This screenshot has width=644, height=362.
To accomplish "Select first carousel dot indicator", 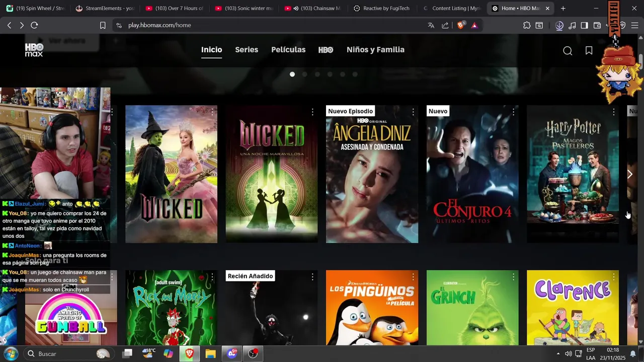I will click(x=292, y=74).
